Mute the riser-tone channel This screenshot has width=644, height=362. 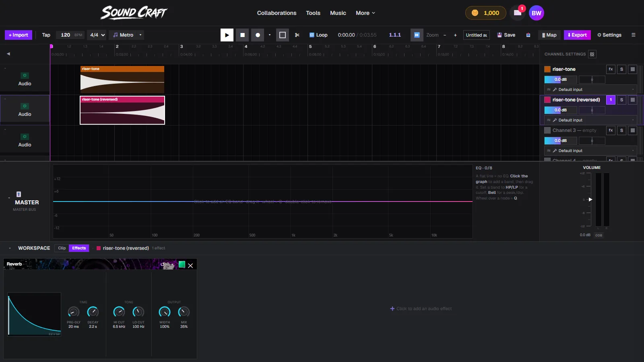pos(632,69)
